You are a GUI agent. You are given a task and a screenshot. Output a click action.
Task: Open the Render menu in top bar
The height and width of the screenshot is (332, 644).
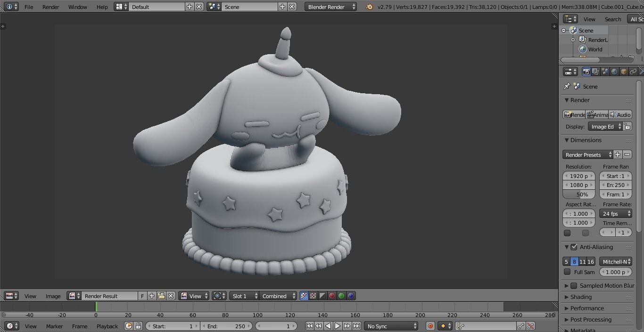pyautogui.click(x=51, y=7)
